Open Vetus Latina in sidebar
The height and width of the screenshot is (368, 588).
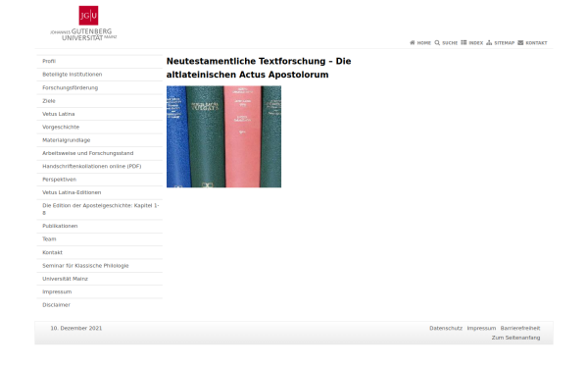coord(99,114)
